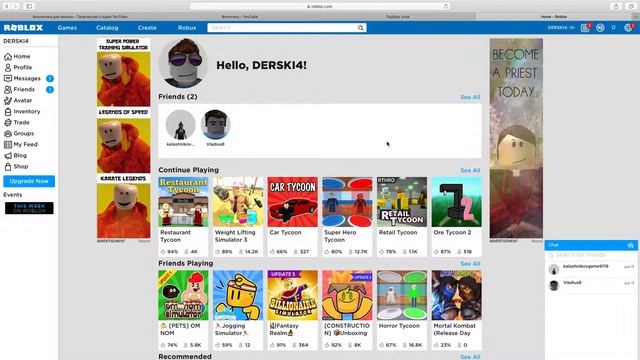Open the notifications icon in header
The height and width of the screenshot is (360, 640).
pos(585,28)
